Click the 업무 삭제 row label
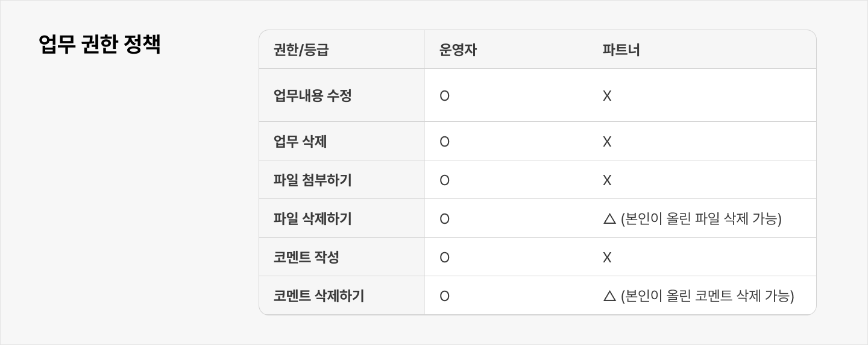868x345 pixels. click(300, 142)
